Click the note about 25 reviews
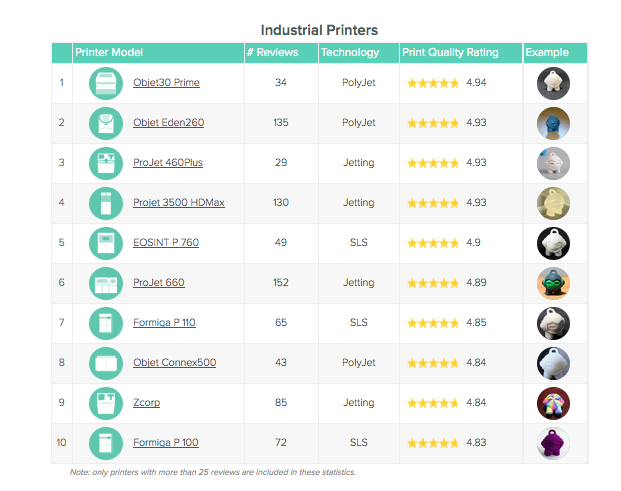Viewport: 621px width, 491px height. [213, 472]
